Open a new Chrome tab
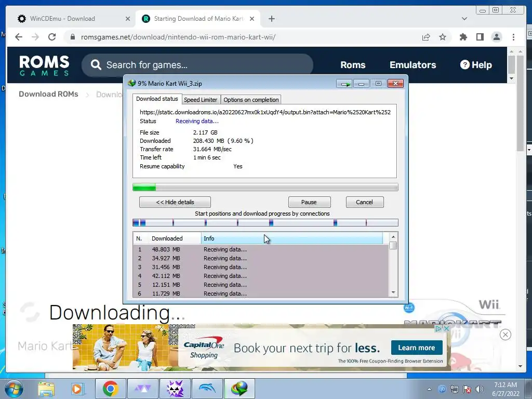The height and width of the screenshot is (399, 532). 271,19
